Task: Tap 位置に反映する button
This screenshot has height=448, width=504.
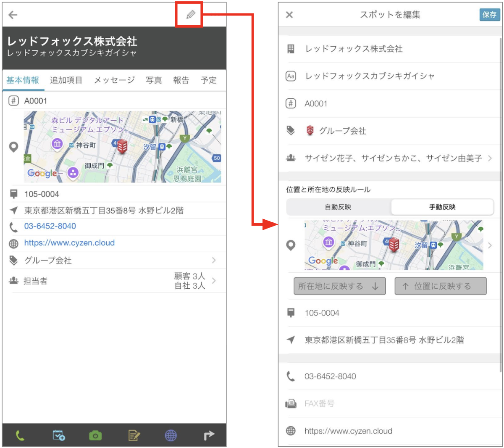Action: tap(441, 286)
